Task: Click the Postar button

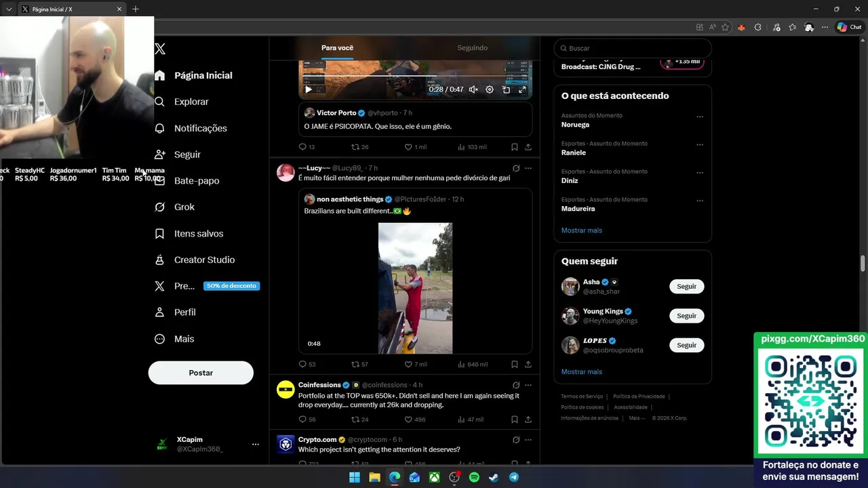Action: tap(201, 373)
